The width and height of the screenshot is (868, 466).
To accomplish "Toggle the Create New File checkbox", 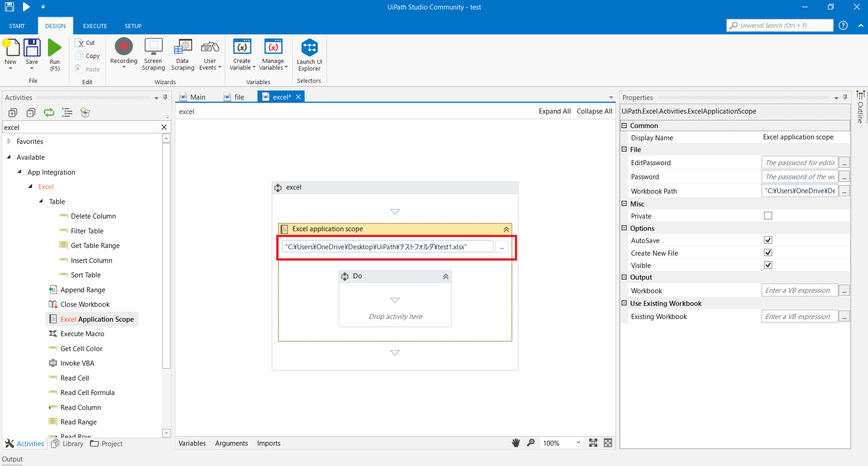I will coord(768,252).
